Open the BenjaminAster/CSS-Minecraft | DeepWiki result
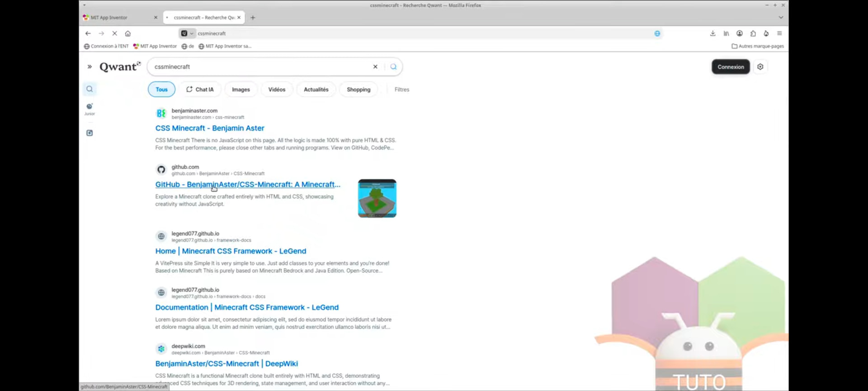The width and height of the screenshot is (868, 391). click(x=226, y=363)
